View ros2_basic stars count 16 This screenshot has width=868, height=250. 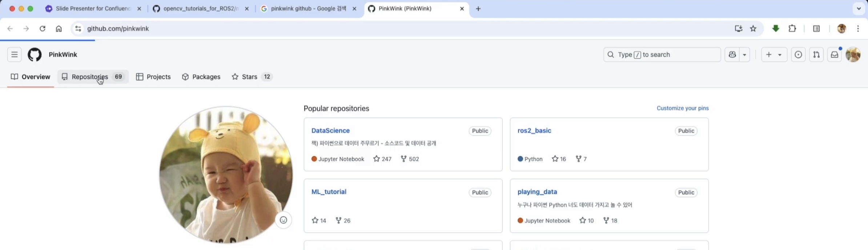coord(559,159)
